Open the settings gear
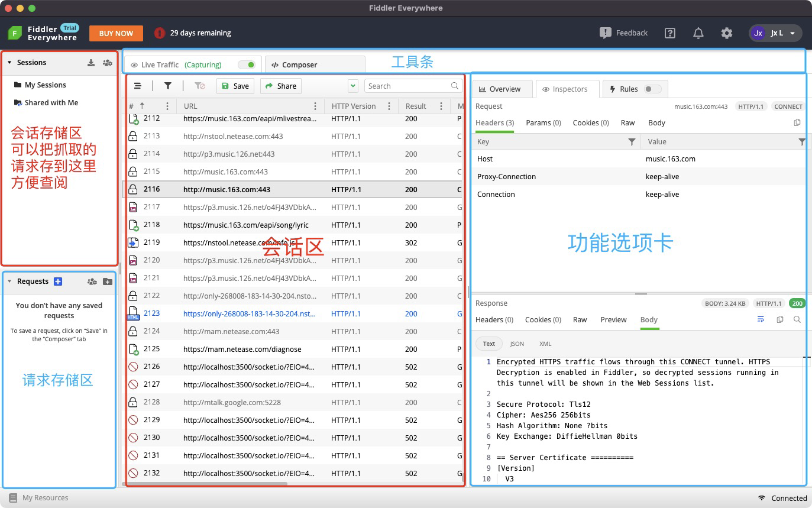Viewport: 812px width, 508px height. [x=727, y=33]
